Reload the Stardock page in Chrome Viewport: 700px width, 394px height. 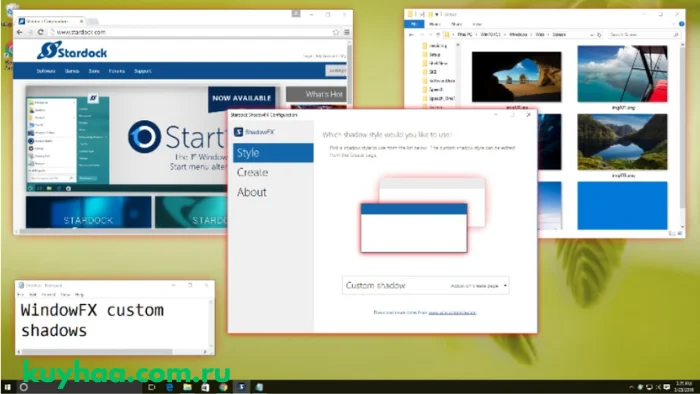(41, 32)
